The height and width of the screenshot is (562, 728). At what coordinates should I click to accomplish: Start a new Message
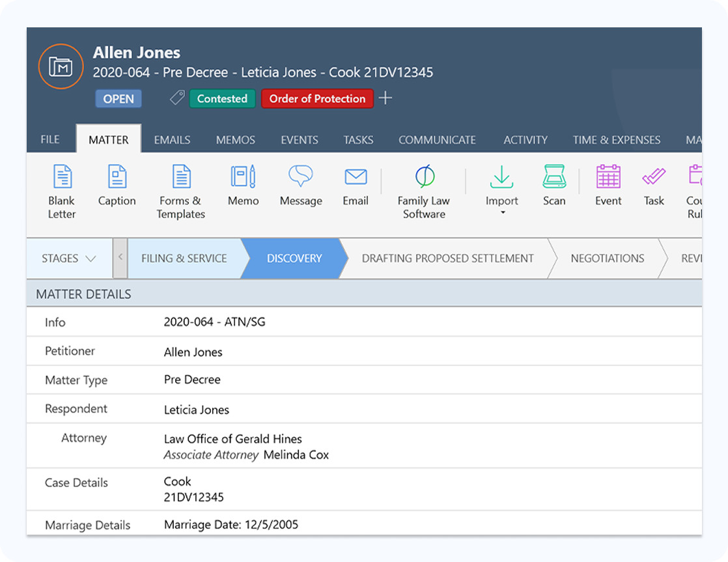click(301, 185)
